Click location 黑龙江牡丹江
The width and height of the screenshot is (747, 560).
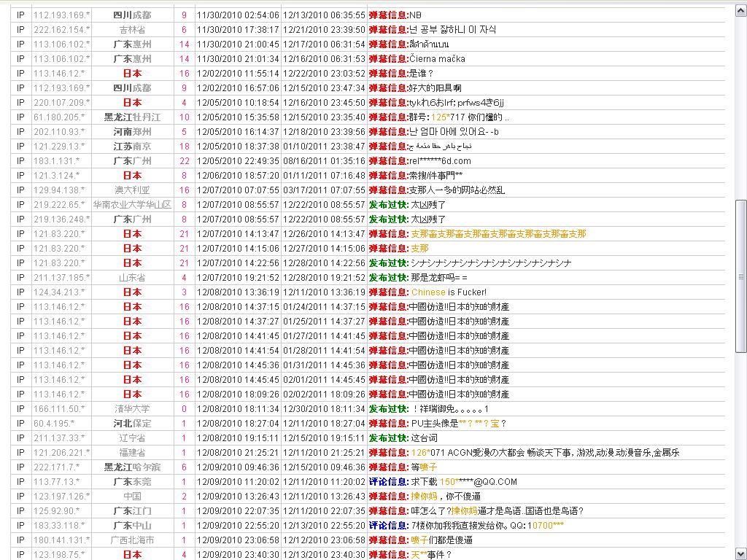pos(133,117)
